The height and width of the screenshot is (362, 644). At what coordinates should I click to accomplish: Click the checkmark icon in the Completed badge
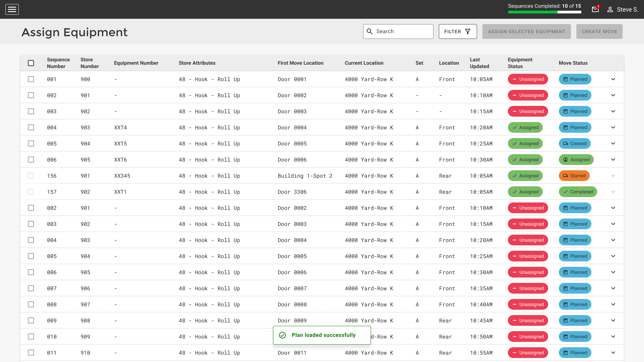coord(566,192)
